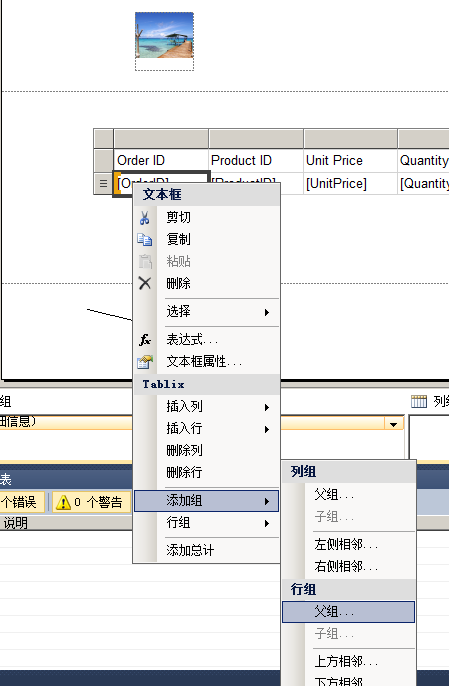Screen dimensions: 449x686
Task: Click the Quantity header cell
Action: (424, 161)
